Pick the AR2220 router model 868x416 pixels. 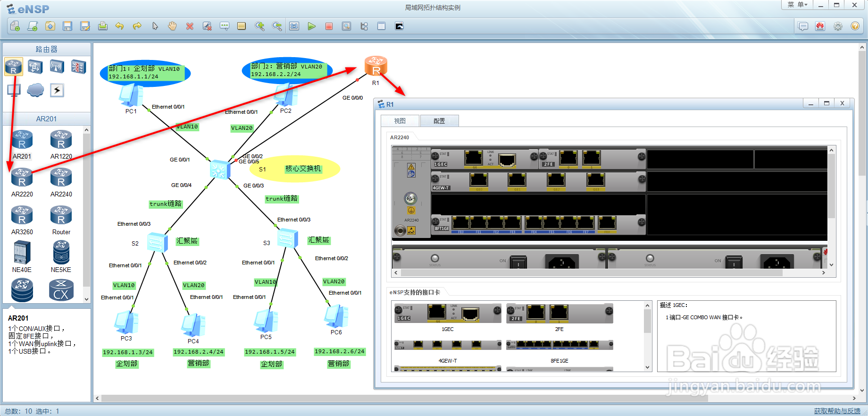point(22,183)
